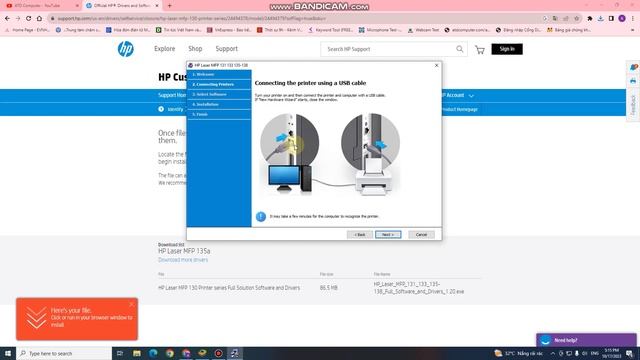Click the driver file name link
640x360 pixels.
419,288
